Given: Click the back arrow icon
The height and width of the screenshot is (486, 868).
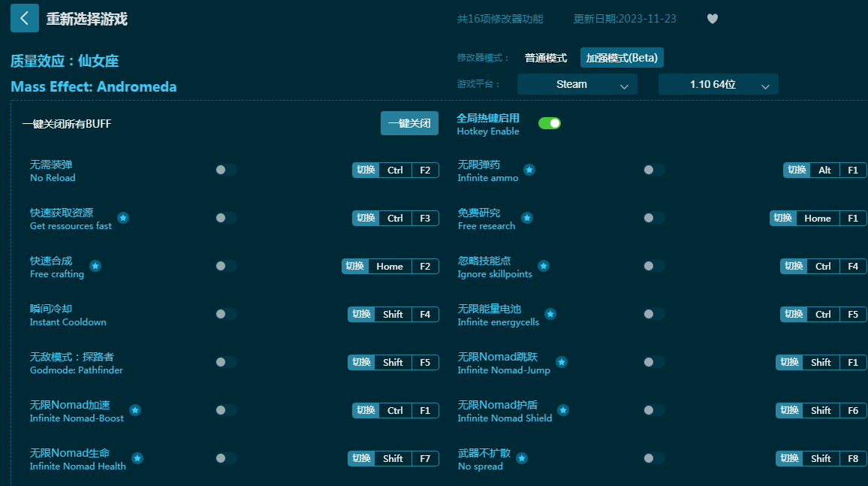Looking at the screenshot, I should pyautogui.click(x=24, y=18).
